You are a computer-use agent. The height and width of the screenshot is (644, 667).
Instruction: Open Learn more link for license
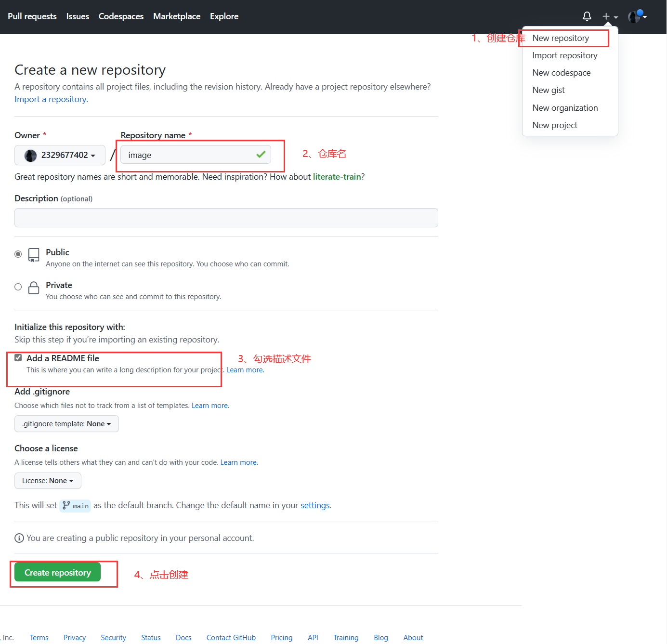(239, 462)
